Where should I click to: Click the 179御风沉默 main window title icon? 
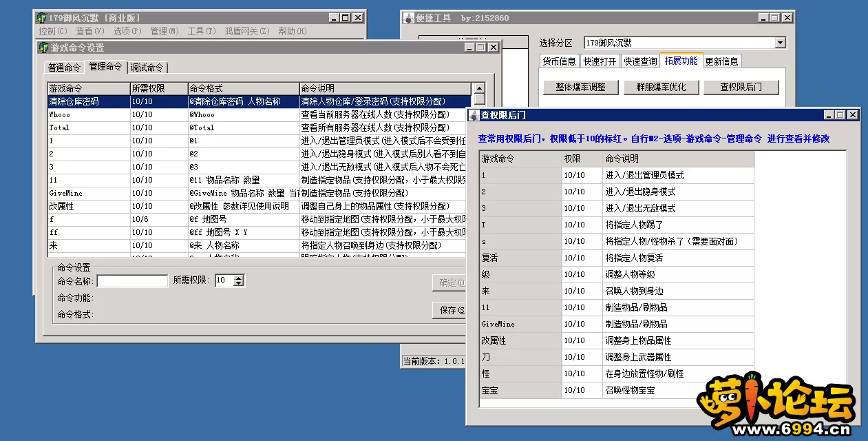tap(41, 18)
